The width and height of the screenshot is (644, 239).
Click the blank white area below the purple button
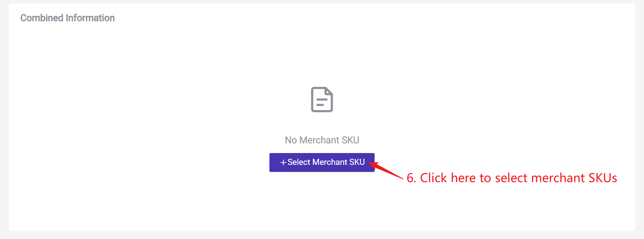[x=322, y=202]
